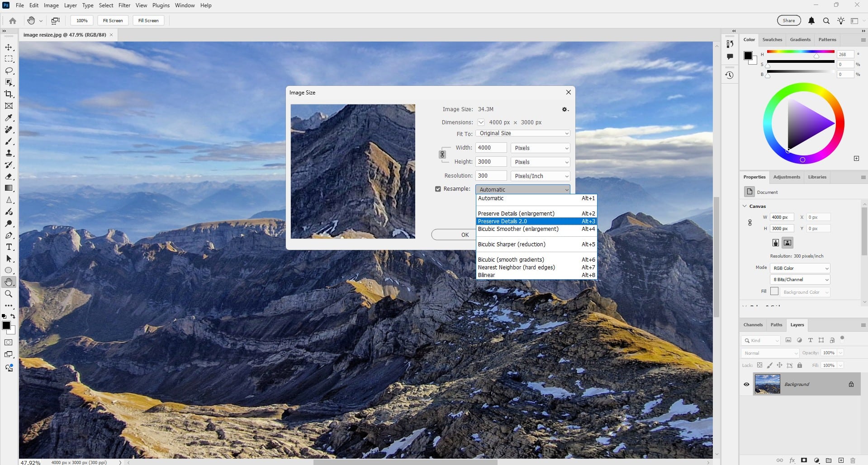Select the Zoom tool in toolbar
Screen dimensions: 868x465
click(x=9, y=294)
